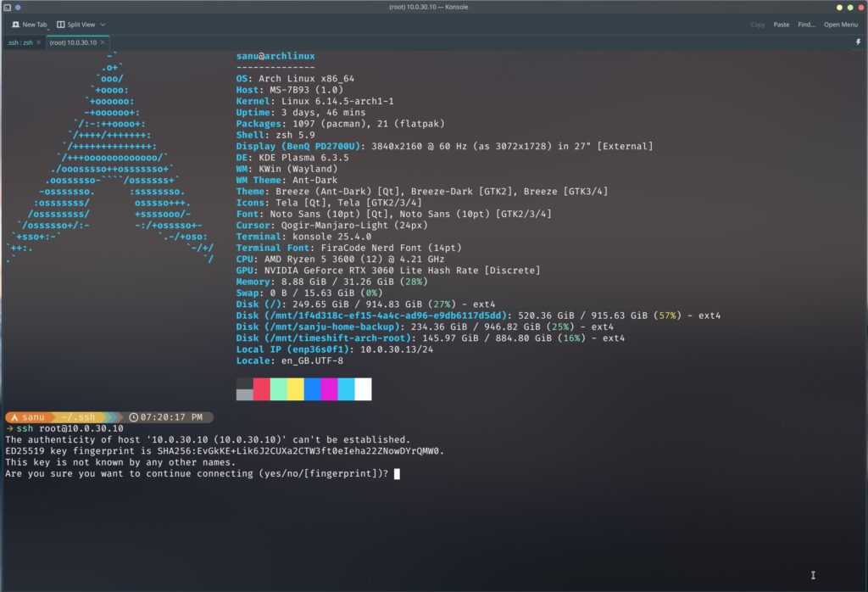The height and width of the screenshot is (592, 868).
Task: Click the 'Terminal: konsole 25.4.0' line
Action: tap(304, 237)
